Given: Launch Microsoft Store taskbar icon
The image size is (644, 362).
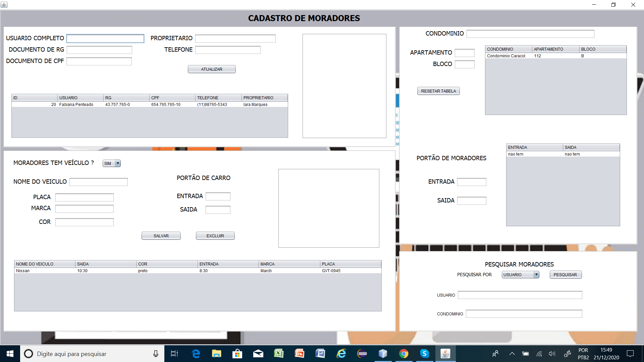Looking at the screenshot, I should coord(237,354).
